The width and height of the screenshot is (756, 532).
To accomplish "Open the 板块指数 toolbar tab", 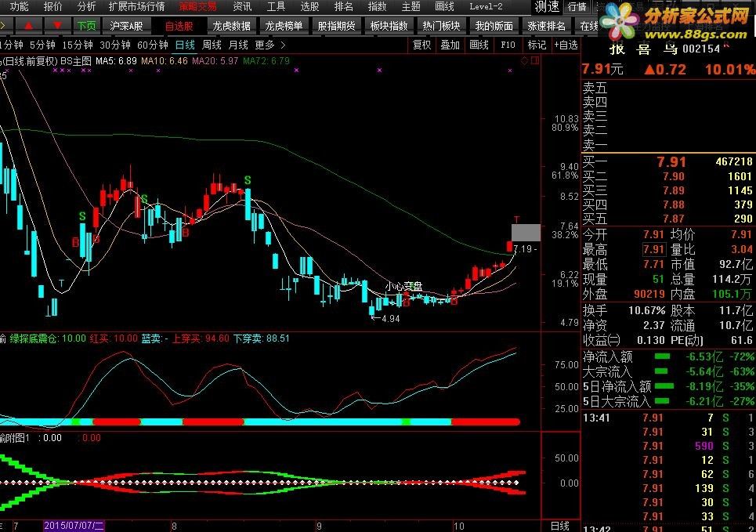I will click(x=389, y=26).
